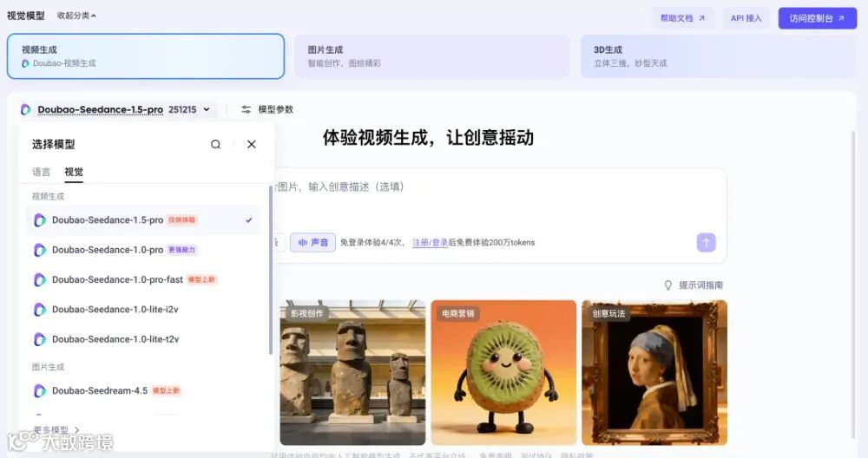The width and height of the screenshot is (868, 458).
Task: Click the lightbulb icon beside 提示词指南
Action: click(x=668, y=285)
